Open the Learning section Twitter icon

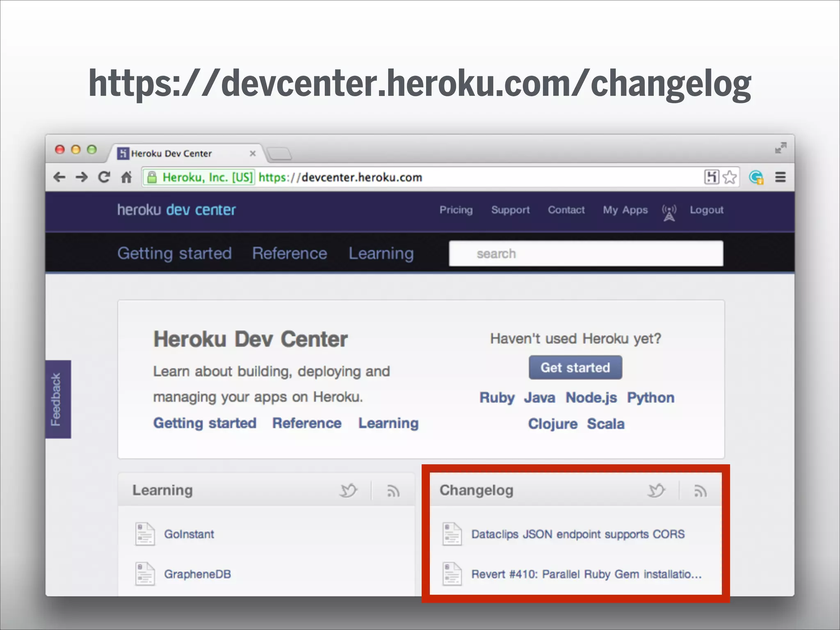(348, 491)
